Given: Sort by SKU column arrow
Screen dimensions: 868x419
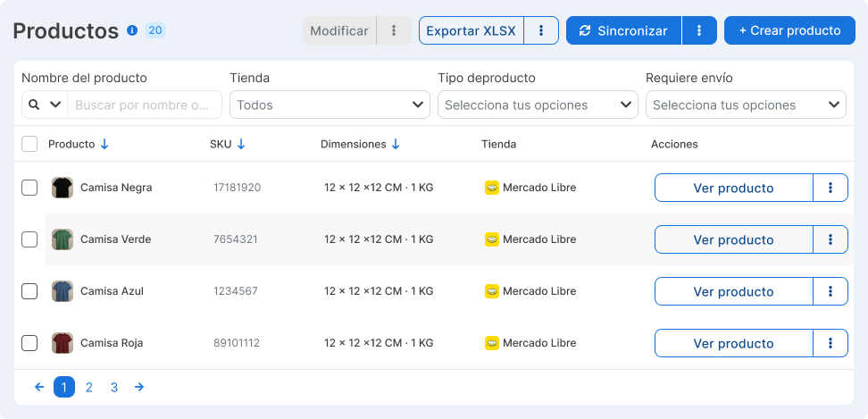Looking at the screenshot, I should [241, 144].
